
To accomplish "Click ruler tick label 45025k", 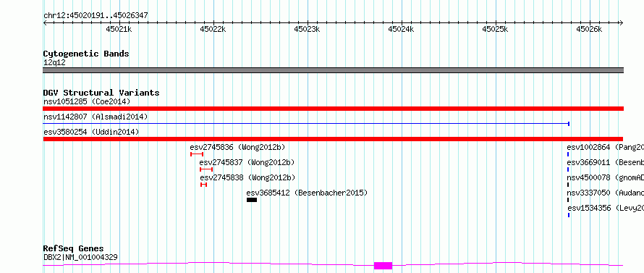I will [495, 29].
